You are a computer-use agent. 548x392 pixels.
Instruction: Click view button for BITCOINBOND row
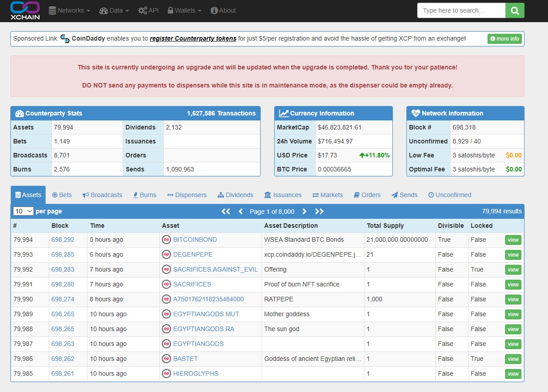click(x=513, y=240)
